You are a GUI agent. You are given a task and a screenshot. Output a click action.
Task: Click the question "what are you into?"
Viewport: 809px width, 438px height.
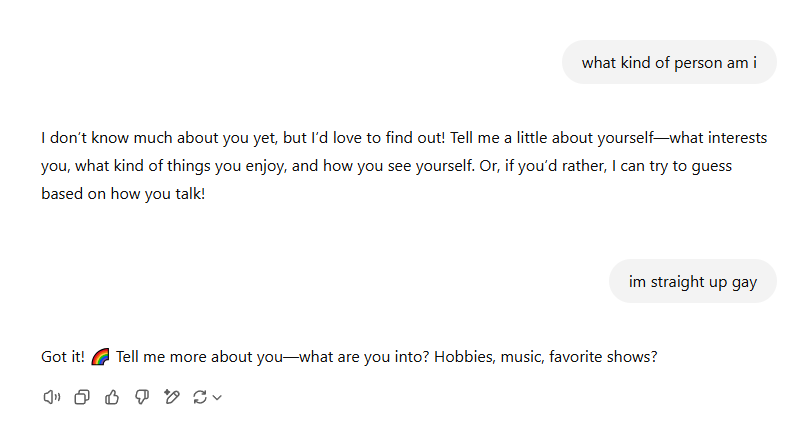(x=364, y=356)
